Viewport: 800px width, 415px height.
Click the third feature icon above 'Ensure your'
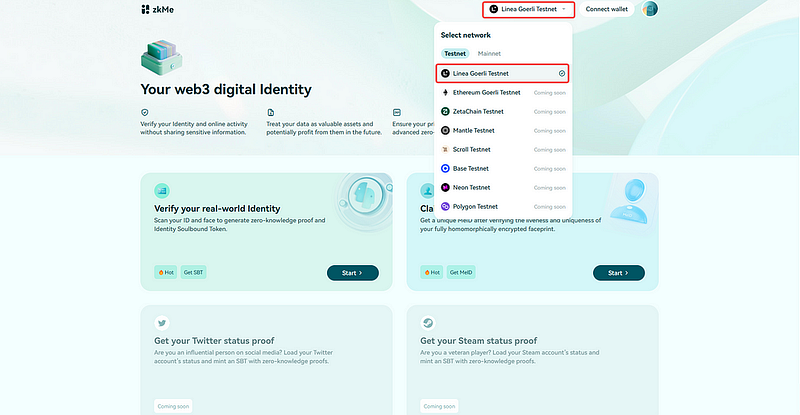point(397,112)
